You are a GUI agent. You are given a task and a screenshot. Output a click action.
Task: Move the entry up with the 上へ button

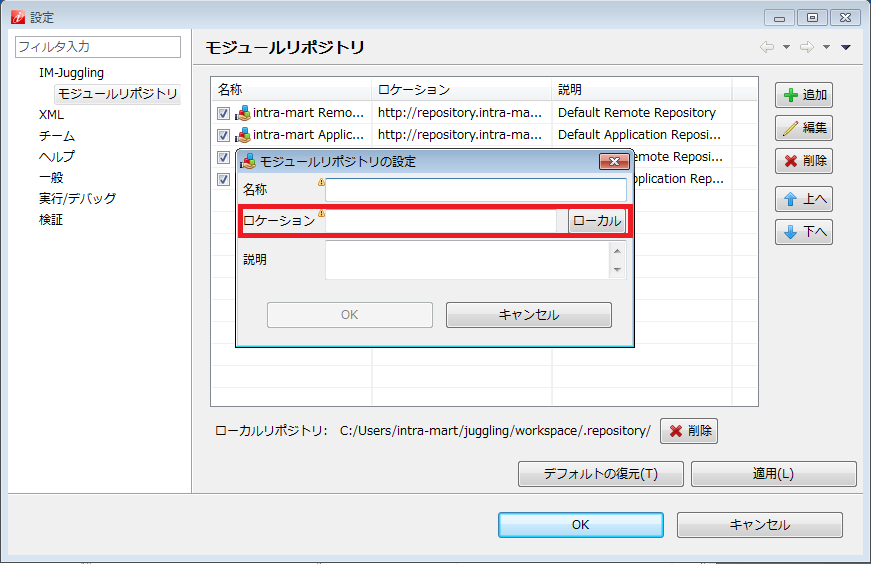tap(804, 199)
